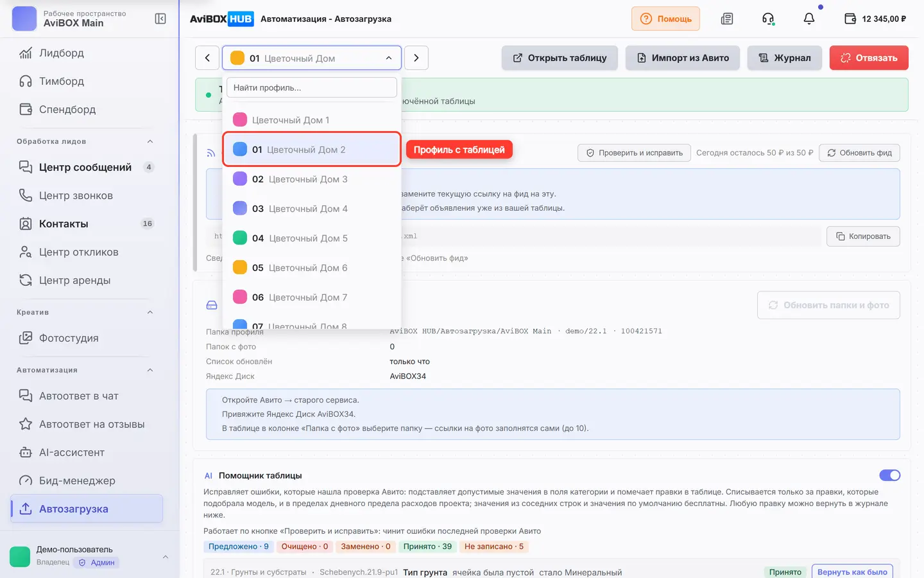This screenshot has height=578, width=924.
Task: Click Открыть таблицу button
Action: (560, 58)
